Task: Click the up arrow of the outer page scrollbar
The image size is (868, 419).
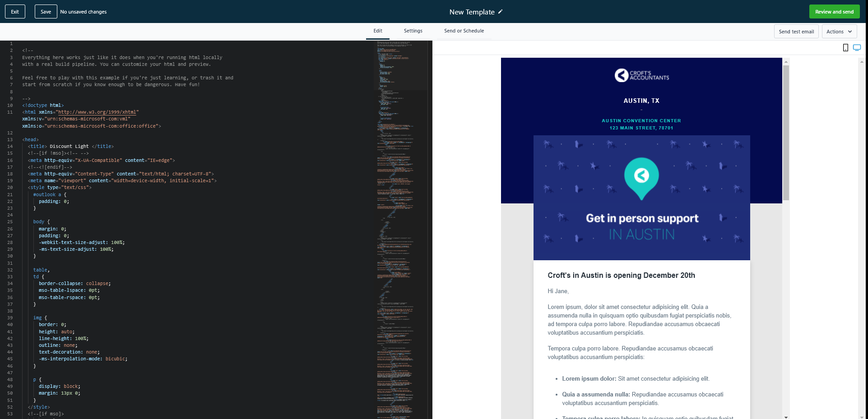Action: pos(862,61)
